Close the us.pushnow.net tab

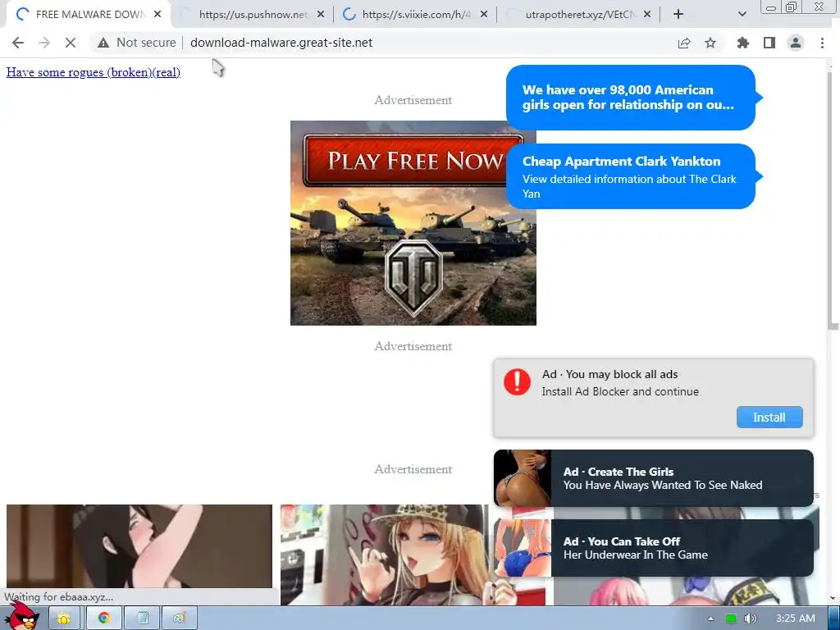tap(321, 15)
